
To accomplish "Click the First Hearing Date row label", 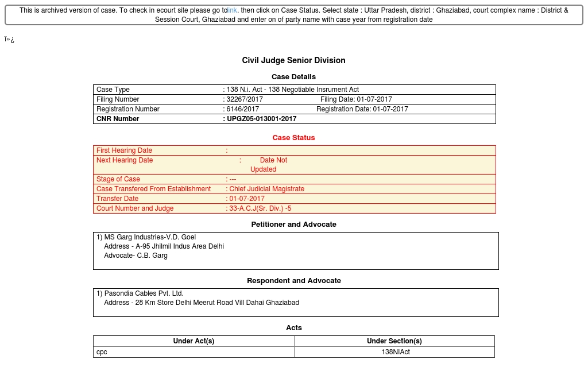I will [x=124, y=150].
